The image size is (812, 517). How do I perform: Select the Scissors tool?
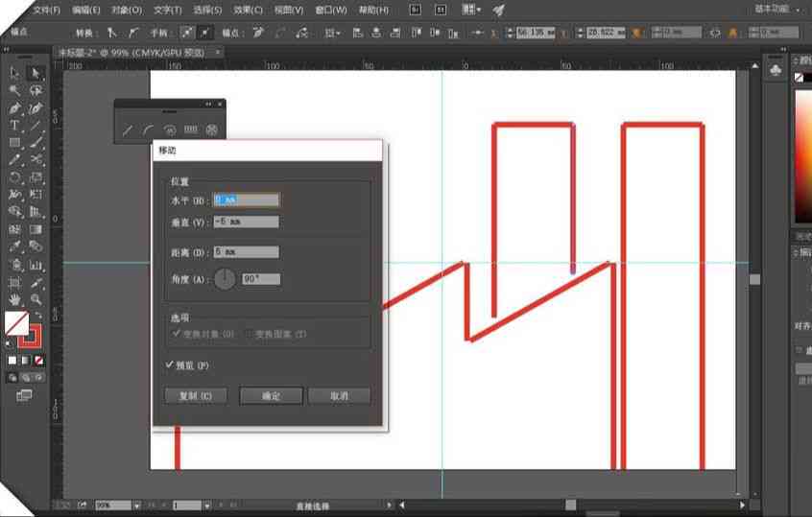pyautogui.click(x=36, y=159)
